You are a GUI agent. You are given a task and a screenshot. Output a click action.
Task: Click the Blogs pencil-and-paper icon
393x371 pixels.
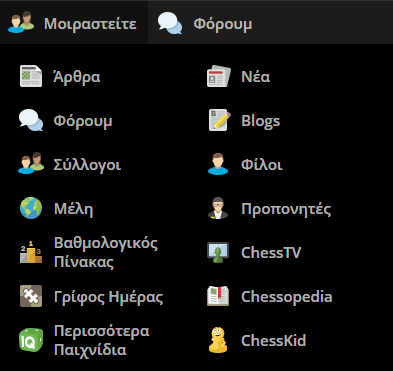coord(219,120)
